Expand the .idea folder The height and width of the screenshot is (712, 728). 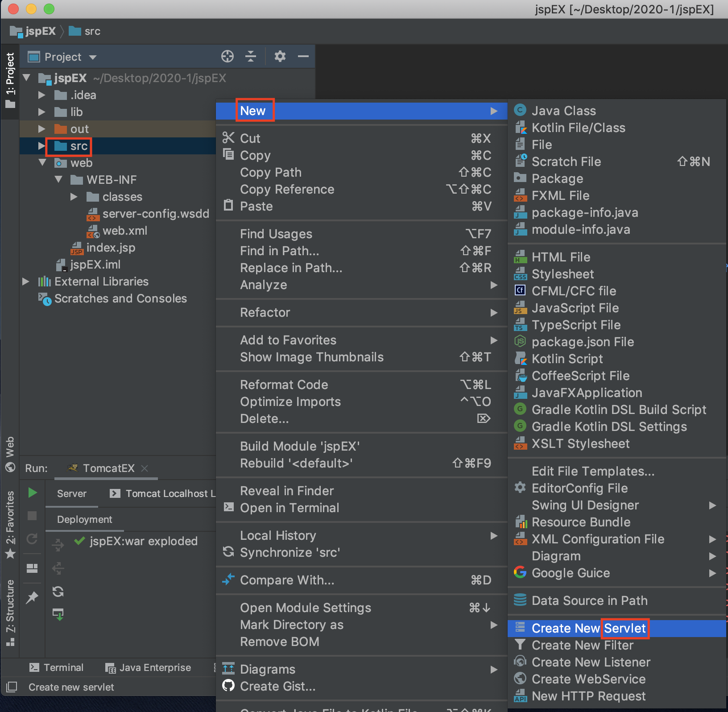(x=42, y=95)
